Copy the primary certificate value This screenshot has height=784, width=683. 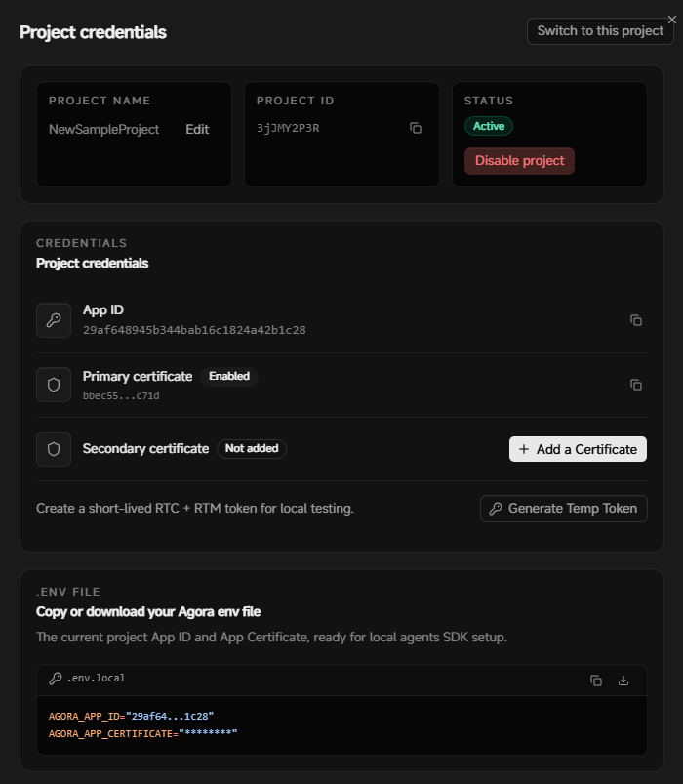coord(636,385)
